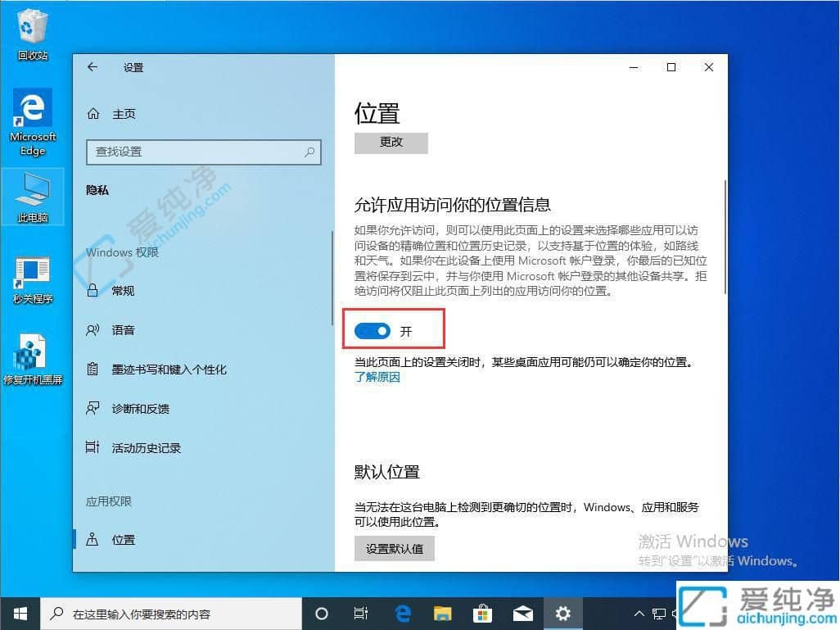Open the 回收站 desktop icon
The height and width of the screenshot is (630, 840).
click(x=33, y=35)
